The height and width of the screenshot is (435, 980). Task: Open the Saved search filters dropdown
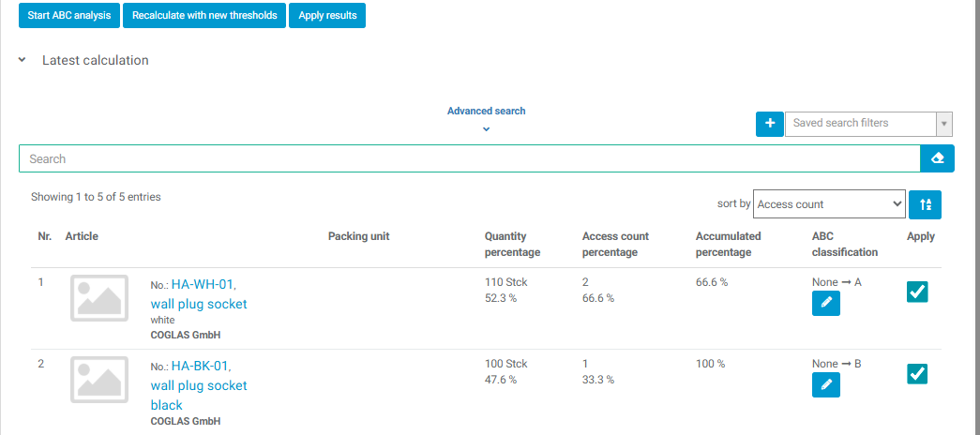pyautogui.click(x=868, y=124)
